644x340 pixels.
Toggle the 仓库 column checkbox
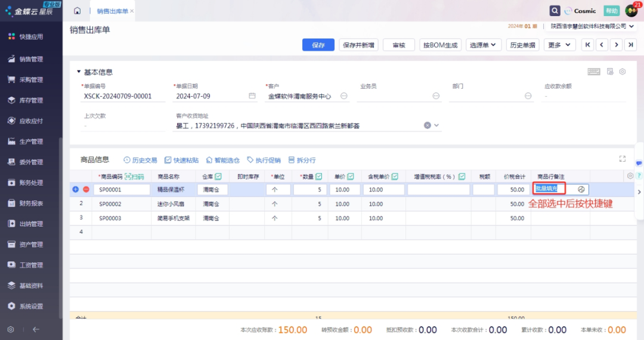(218, 177)
